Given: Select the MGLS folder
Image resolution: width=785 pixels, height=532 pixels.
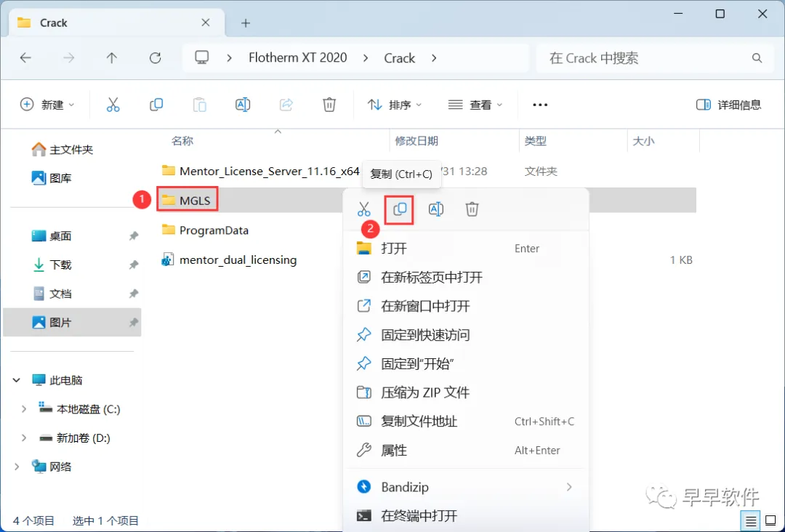Looking at the screenshot, I should 188,200.
